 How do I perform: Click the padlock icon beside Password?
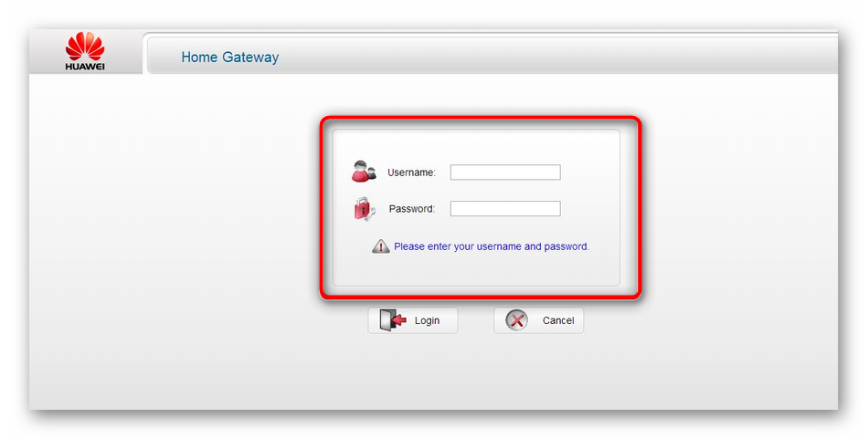[365, 209]
